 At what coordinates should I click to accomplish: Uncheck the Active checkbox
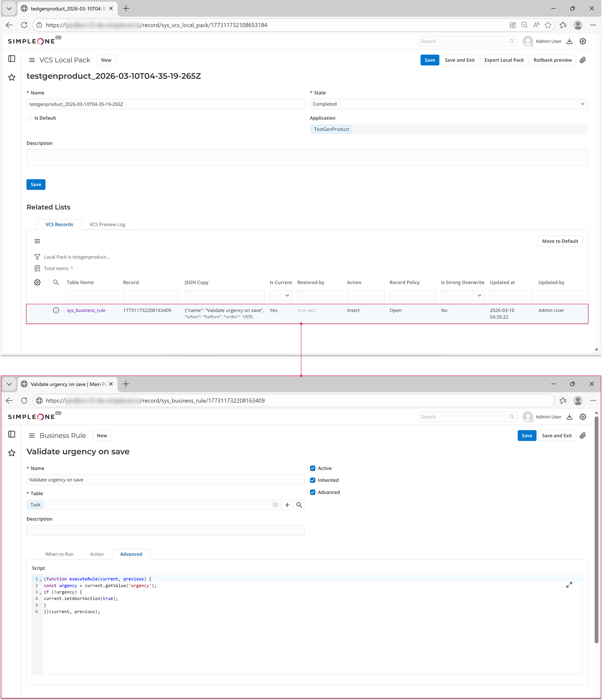click(x=313, y=468)
